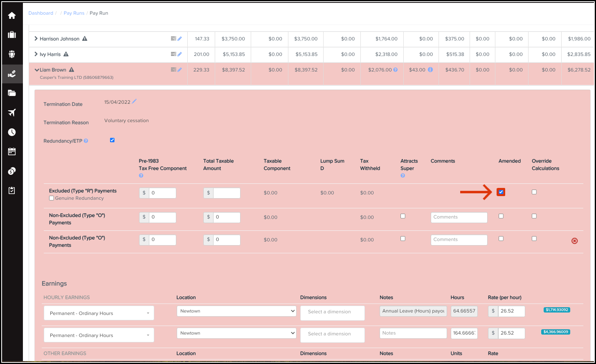
Task: Click blue info icon next to $43.00
Action: 430,70
